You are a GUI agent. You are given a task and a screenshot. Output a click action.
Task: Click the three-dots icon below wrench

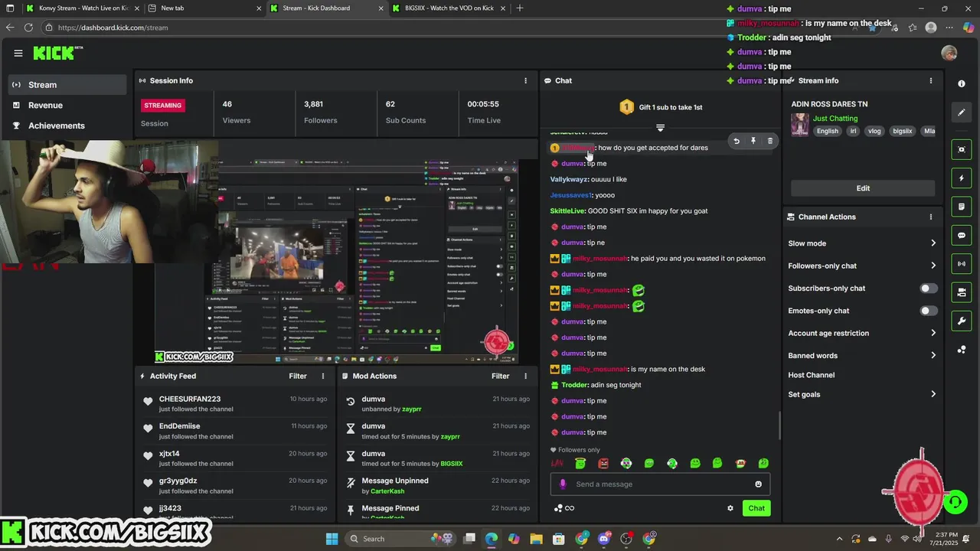click(x=962, y=350)
